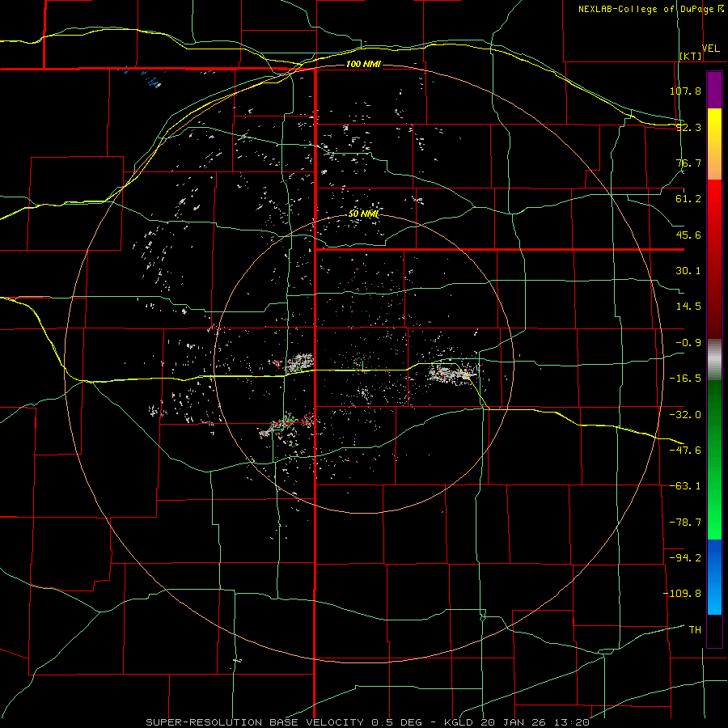Image resolution: width=728 pixels, height=728 pixels.
Task: Click the -0.9 velocity scale value
Action: pos(688,343)
